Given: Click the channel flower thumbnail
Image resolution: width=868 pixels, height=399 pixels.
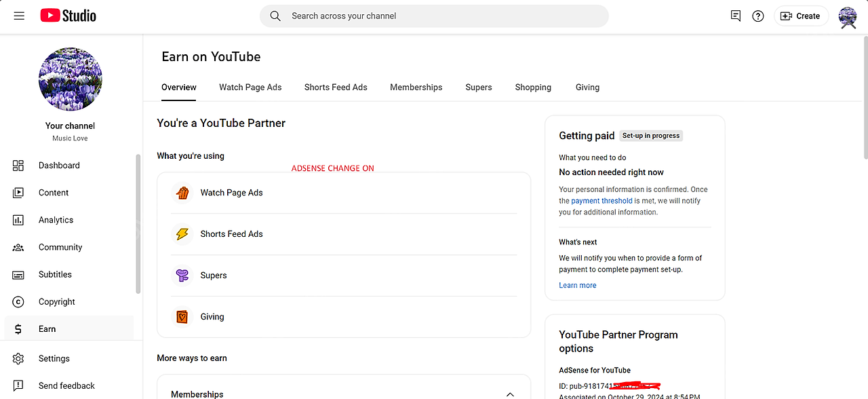Looking at the screenshot, I should pos(71,79).
